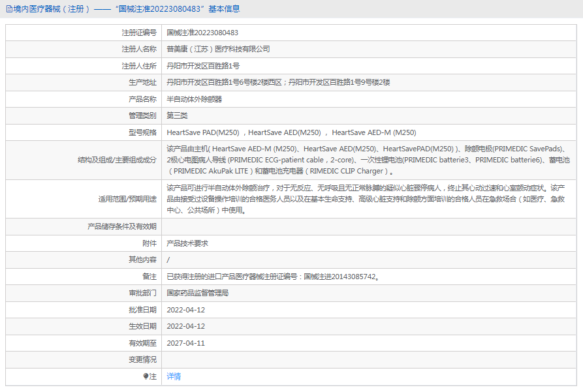This screenshot has width=583, height=392.
Task: Open the 详情 link
Action: pos(174,376)
